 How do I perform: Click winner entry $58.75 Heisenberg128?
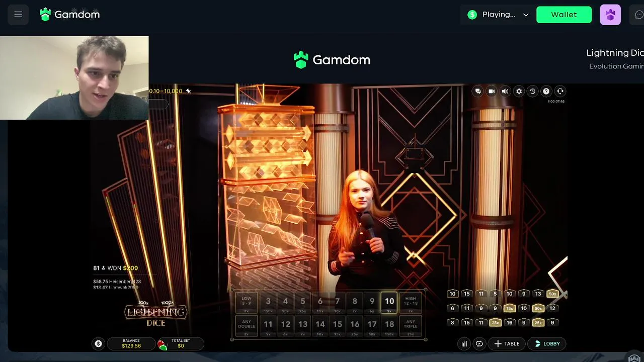(x=117, y=282)
